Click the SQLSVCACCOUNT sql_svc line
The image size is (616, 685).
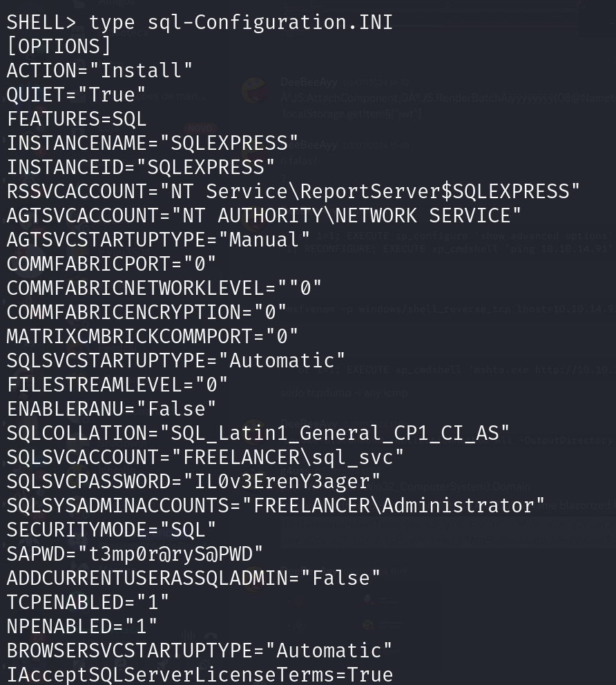pos(205,457)
